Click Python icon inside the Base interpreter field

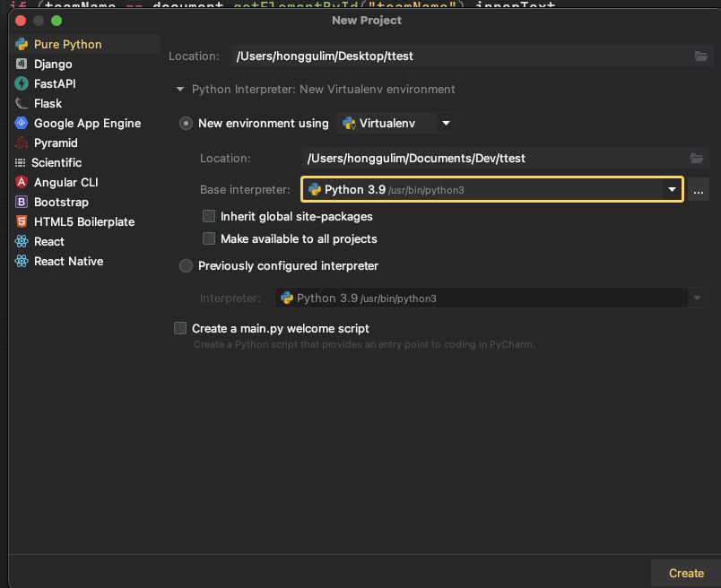pos(315,189)
